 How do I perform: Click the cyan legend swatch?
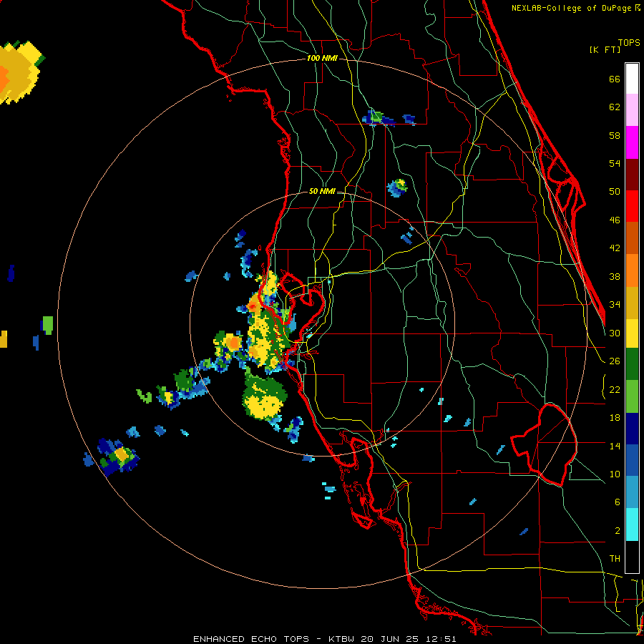[x=632, y=525]
